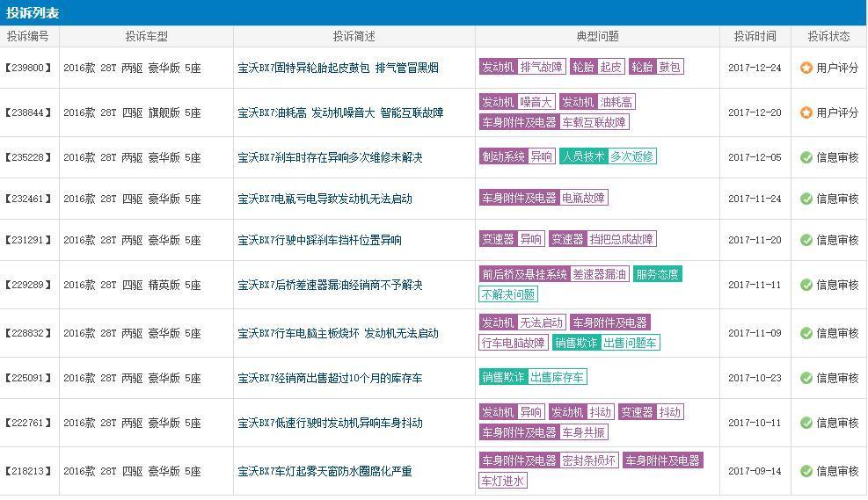This screenshot has width=868, height=500.
Task: Click green check icon for complaint 218213
Action: (806, 471)
